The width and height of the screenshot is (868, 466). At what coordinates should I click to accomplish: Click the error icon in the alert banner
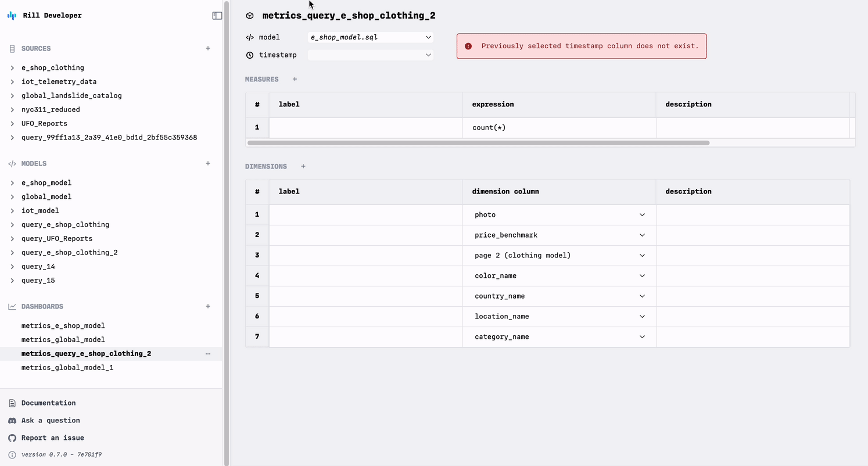468,46
